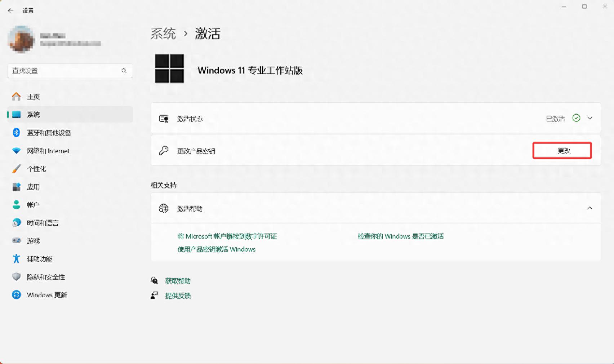Screen dimensions: 614x364
Task: Click the 更改 button
Action: 562,151
